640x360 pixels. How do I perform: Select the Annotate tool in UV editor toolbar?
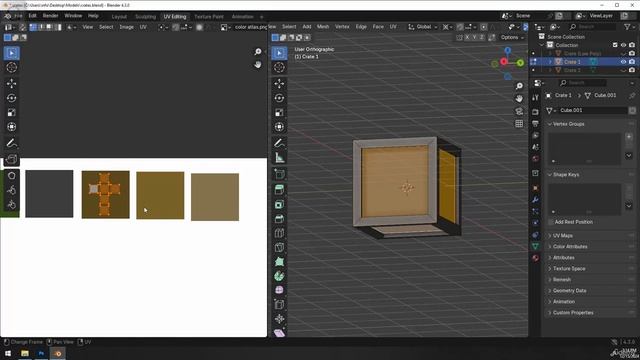click(x=11, y=143)
